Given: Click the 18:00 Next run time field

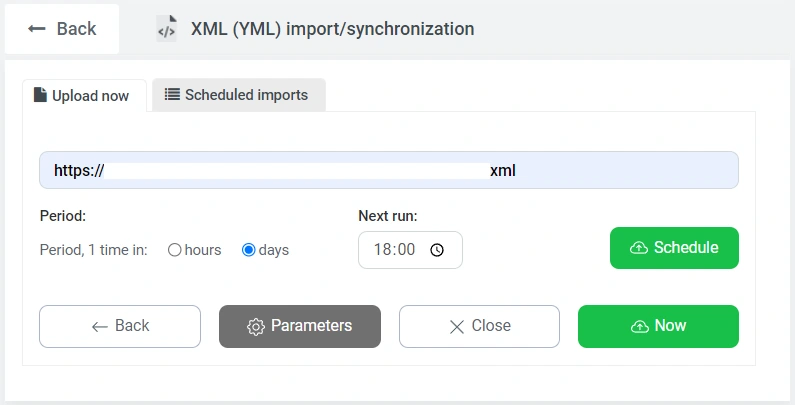Looking at the screenshot, I should (395, 250).
